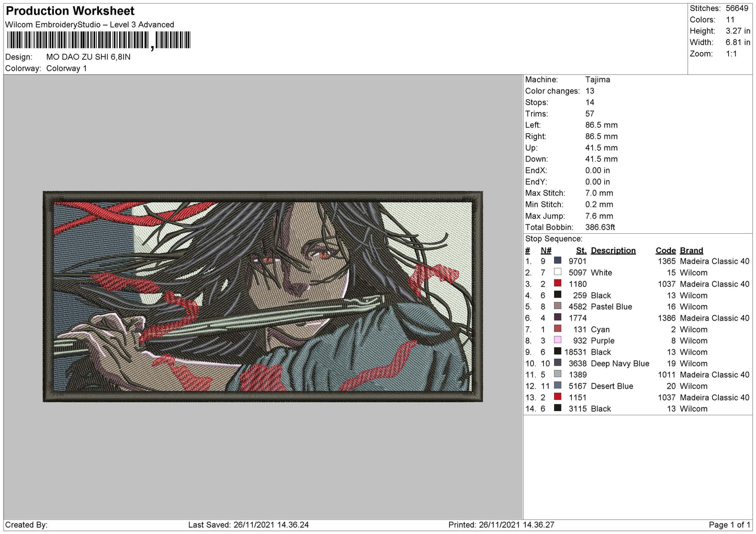Click the "Production Worksheet" title
Screen dimensions: 756x534
click(x=70, y=11)
